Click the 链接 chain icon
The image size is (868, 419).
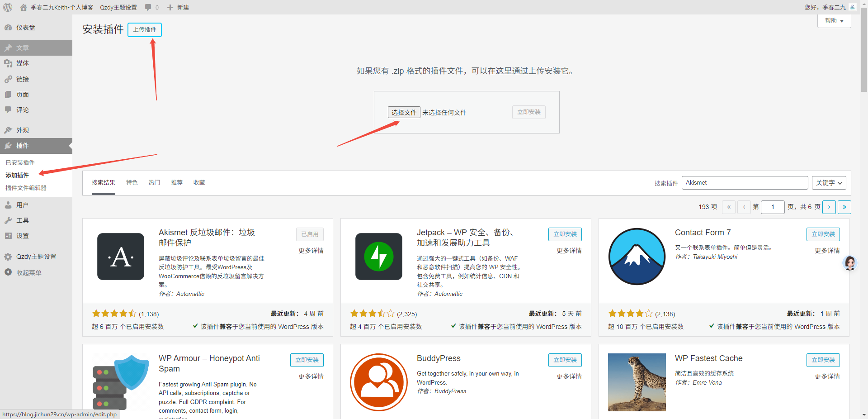(x=8, y=79)
